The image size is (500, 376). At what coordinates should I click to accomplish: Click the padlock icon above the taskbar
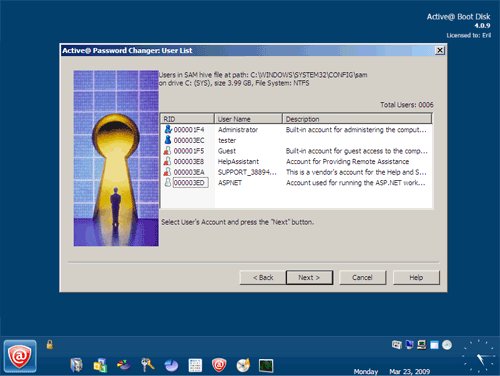pyautogui.click(x=50, y=344)
